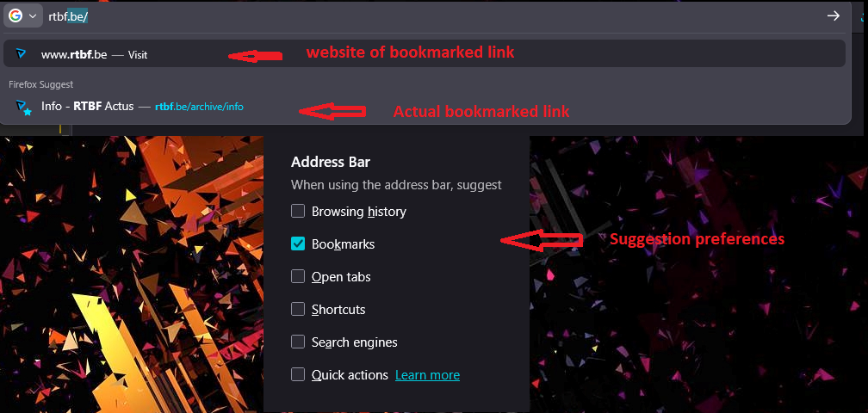Click in the address bar URL text
The width and height of the screenshot is (868, 413).
(69, 16)
